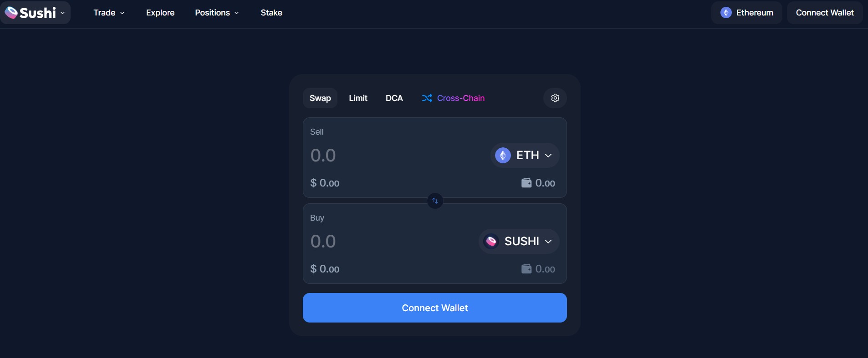Switch to the DCA tab
The height and width of the screenshot is (358, 868).
tap(394, 98)
